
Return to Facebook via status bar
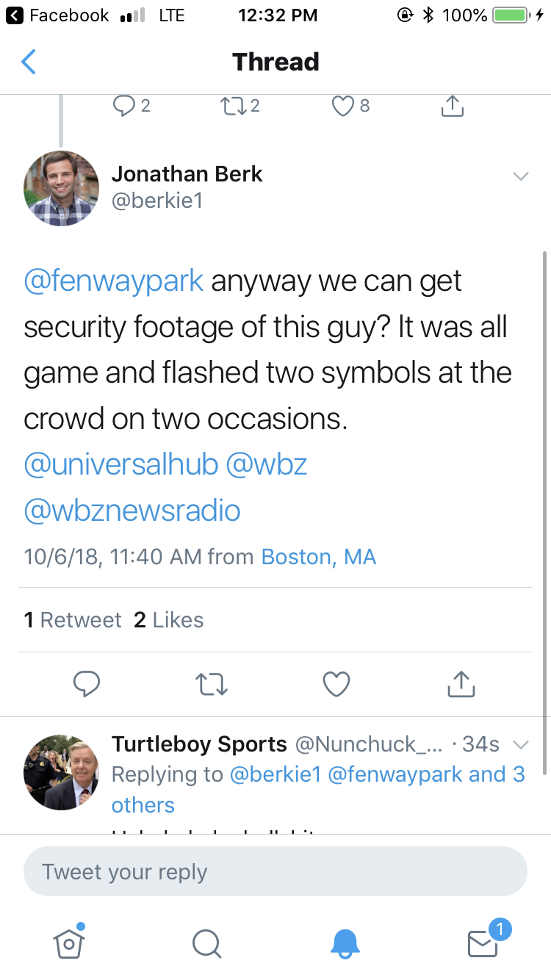point(60,15)
